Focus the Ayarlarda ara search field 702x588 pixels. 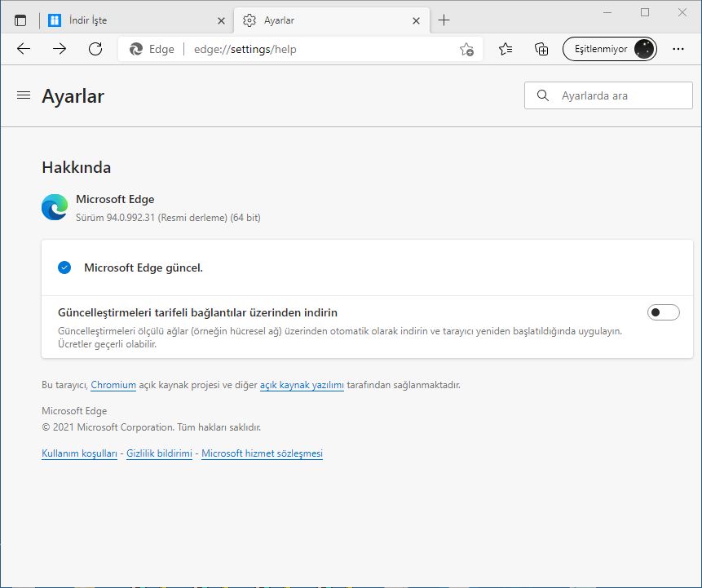[x=608, y=95]
